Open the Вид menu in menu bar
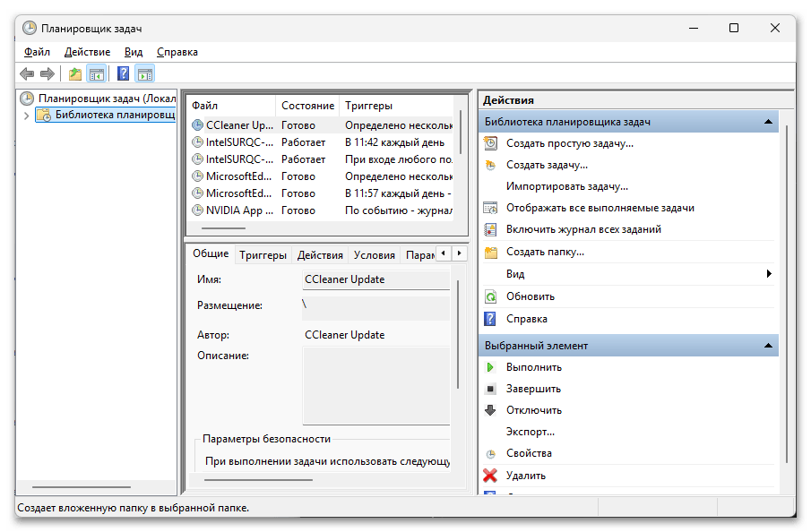811x532 pixels. pos(133,52)
